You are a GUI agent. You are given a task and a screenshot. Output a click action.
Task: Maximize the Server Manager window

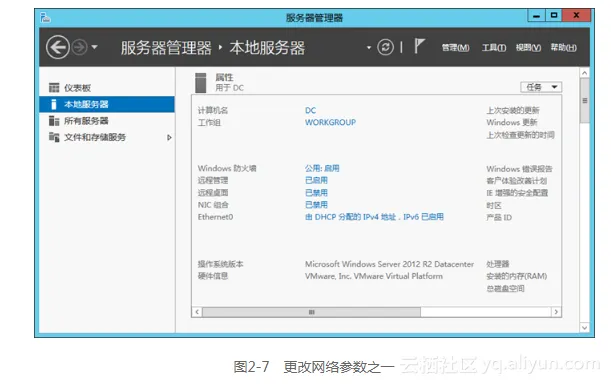click(553, 16)
